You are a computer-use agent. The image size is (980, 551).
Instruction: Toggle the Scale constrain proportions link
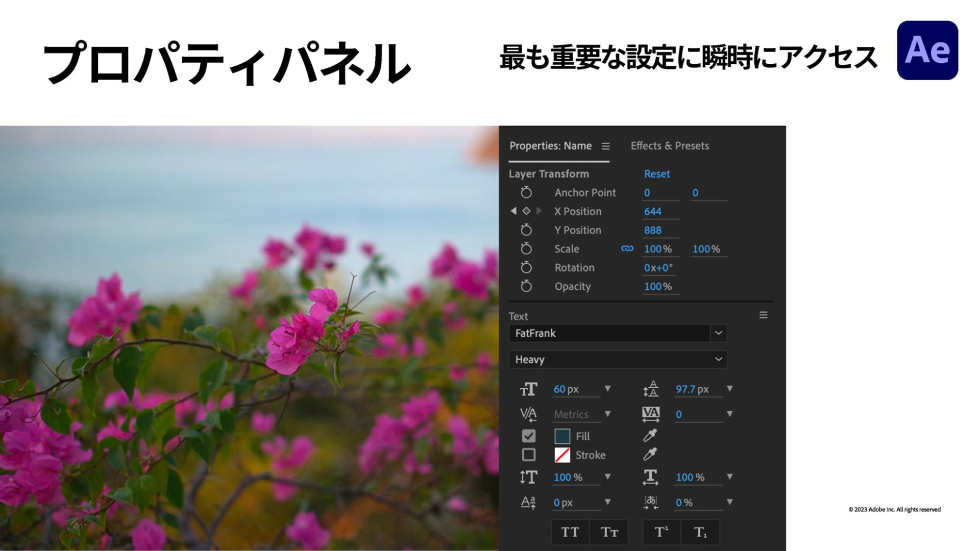pyautogui.click(x=627, y=248)
